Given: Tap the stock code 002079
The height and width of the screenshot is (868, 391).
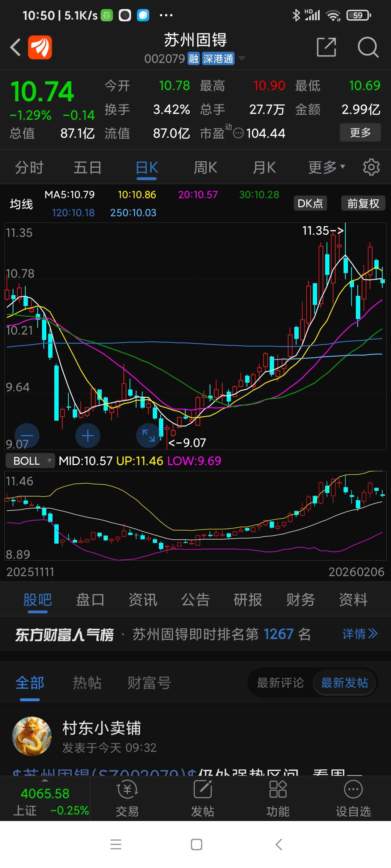Looking at the screenshot, I should [165, 59].
